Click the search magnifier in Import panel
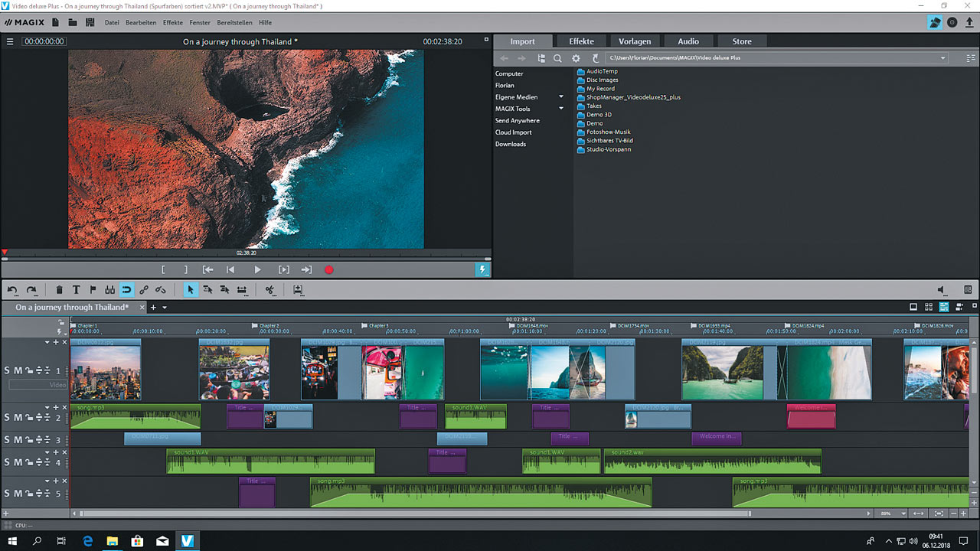 click(x=557, y=58)
